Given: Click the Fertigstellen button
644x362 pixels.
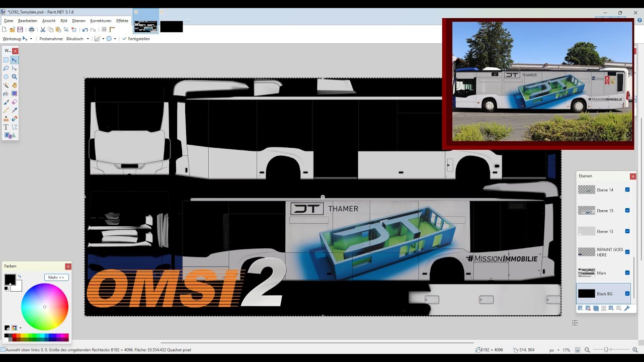Looking at the screenshot, I should (136, 39).
